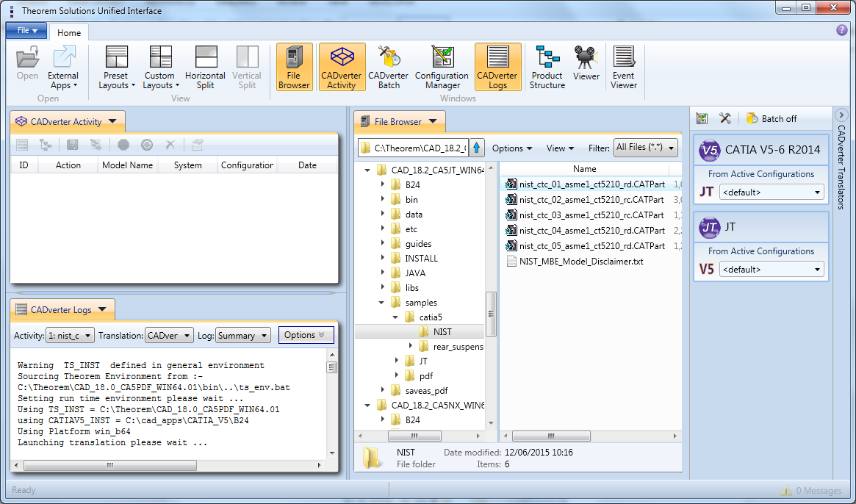The height and width of the screenshot is (504, 856).
Task: Toggle the CADverter Activity ribbon button
Action: pos(342,67)
